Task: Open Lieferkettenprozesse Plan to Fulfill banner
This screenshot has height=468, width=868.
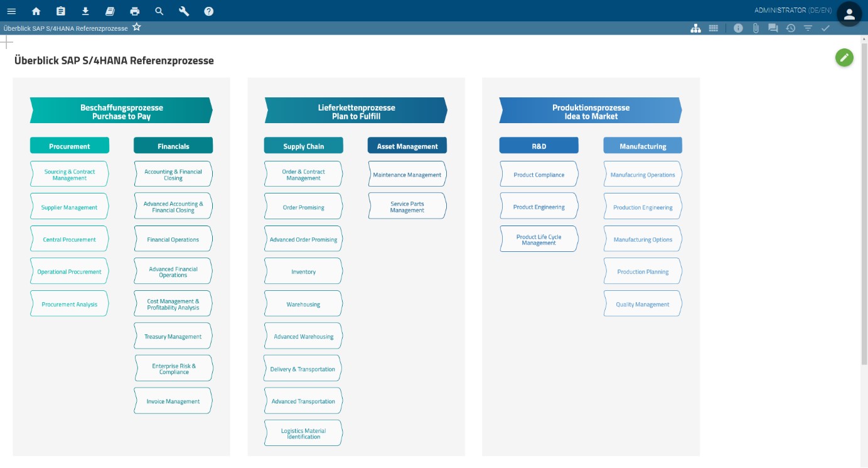Action: 356,111
